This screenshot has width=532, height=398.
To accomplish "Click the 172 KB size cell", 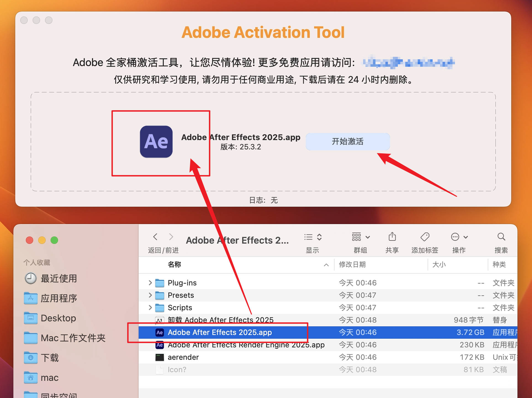I will coord(472,357).
